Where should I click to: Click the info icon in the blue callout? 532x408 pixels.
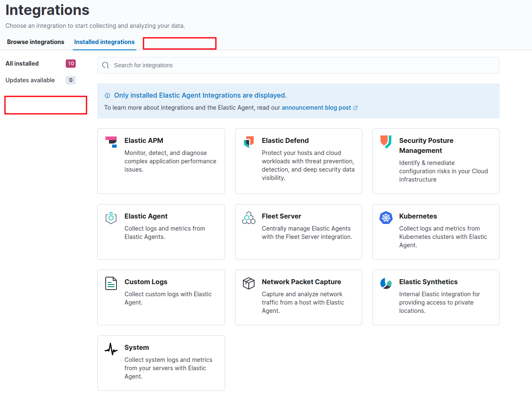click(x=108, y=95)
